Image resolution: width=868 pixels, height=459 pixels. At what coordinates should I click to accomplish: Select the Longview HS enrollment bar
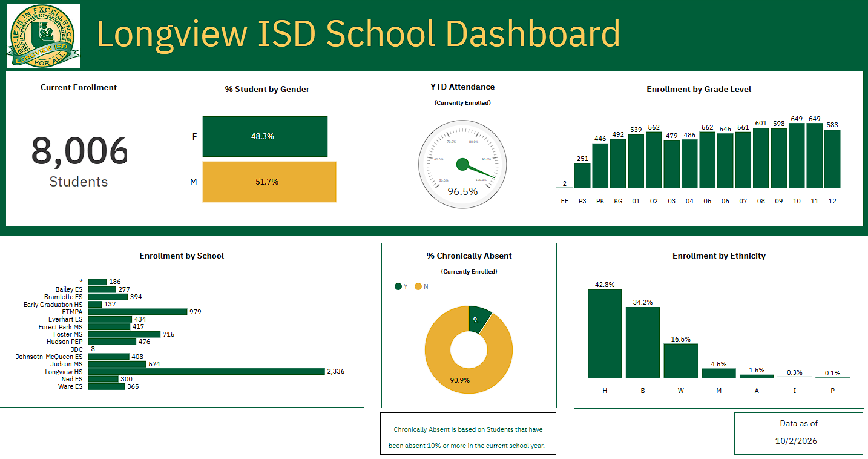pyautogui.click(x=206, y=371)
